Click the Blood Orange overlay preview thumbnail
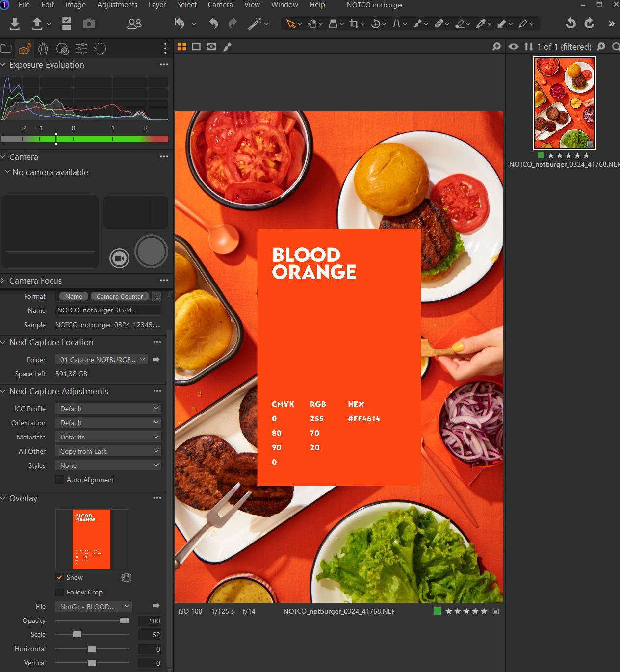This screenshot has height=672, width=620. point(92,539)
